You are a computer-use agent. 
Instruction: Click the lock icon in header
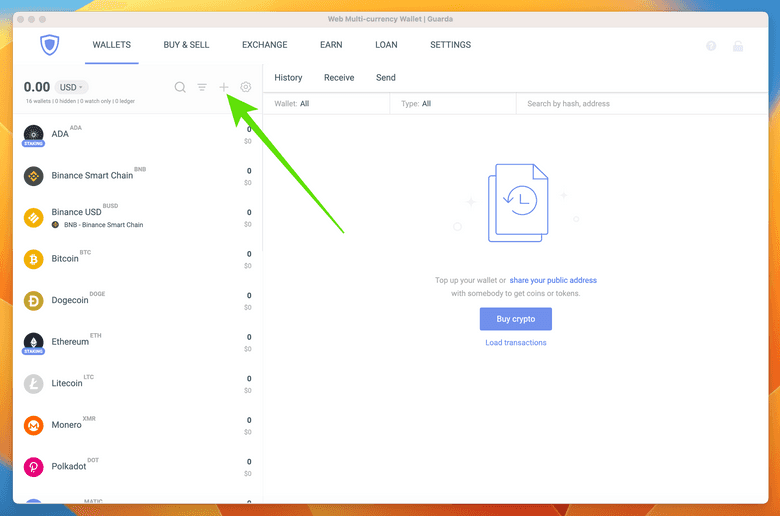point(738,46)
